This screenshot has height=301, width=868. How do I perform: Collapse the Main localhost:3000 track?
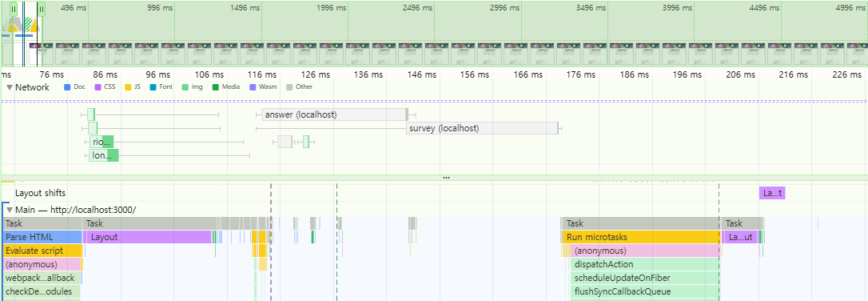tap(9, 210)
